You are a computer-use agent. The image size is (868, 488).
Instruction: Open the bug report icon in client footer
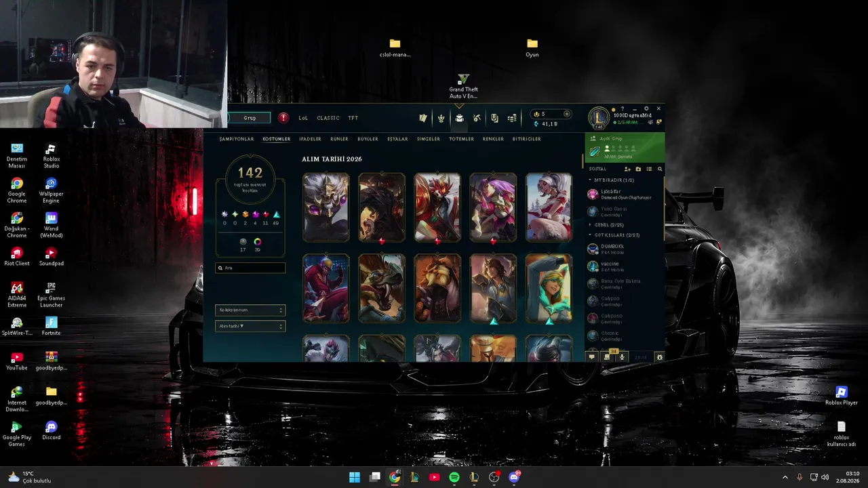pos(660,357)
